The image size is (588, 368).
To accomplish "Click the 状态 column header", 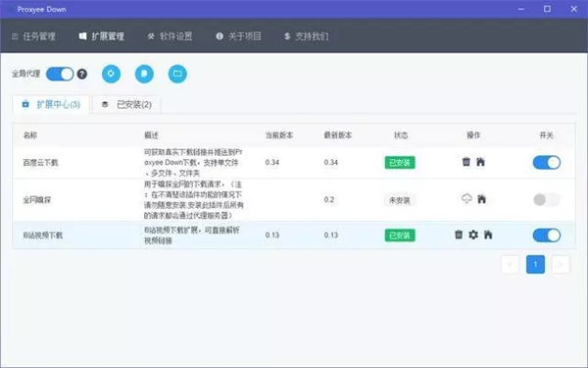I will tap(401, 135).
